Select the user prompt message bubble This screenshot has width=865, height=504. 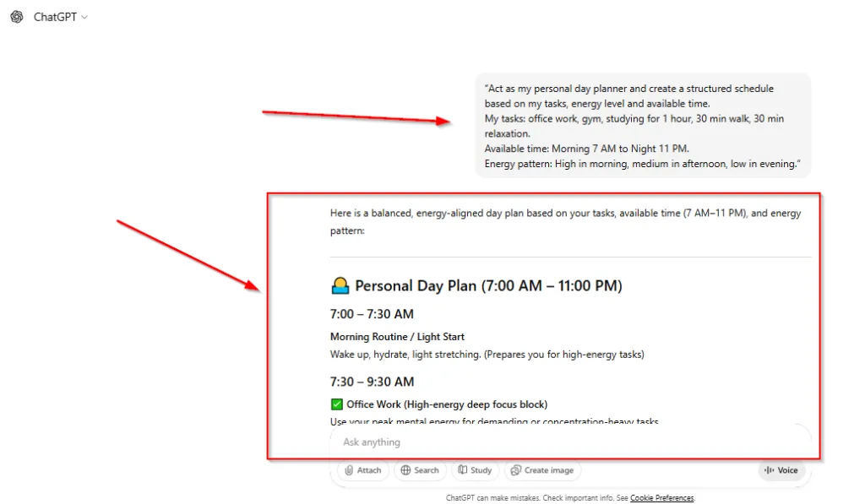[642, 126]
